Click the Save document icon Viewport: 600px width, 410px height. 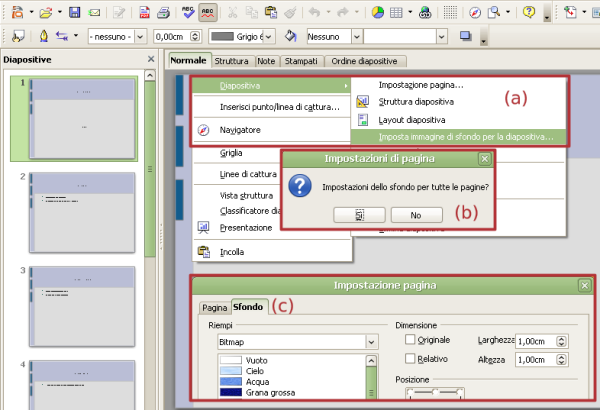pos(74,13)
